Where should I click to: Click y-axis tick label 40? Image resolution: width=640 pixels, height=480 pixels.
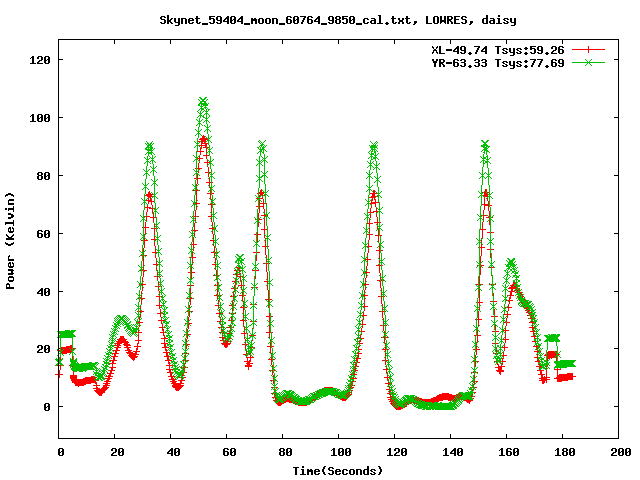click(44, 292)
